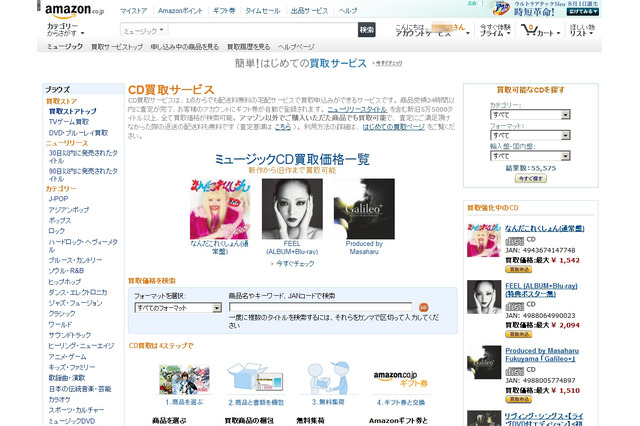Viewport: 640px width, 426px height.
Task: Open the TVゲーム買取 sidebar link
Action: click(69, 122)
